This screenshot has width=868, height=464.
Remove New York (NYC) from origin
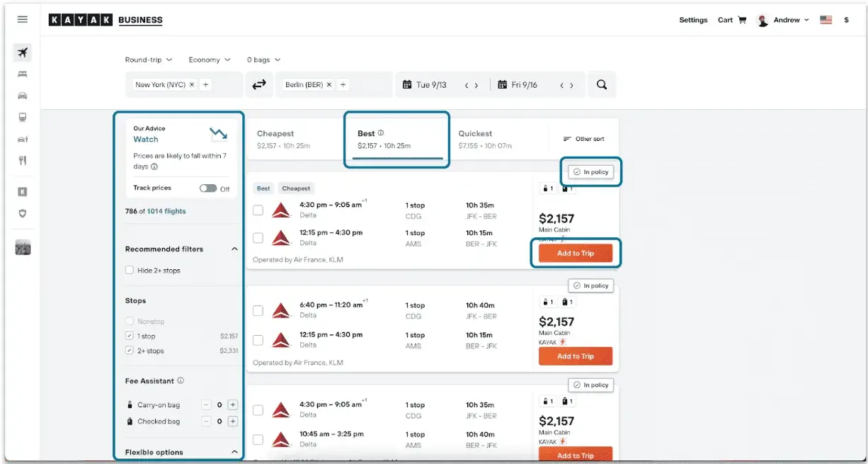coord(192,85)
